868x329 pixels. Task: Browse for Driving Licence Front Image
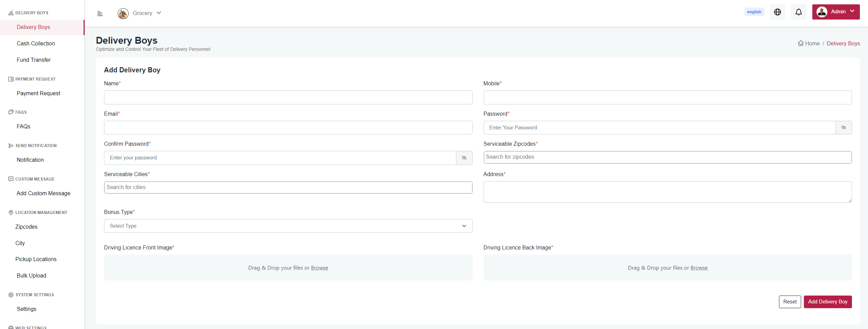319,268
